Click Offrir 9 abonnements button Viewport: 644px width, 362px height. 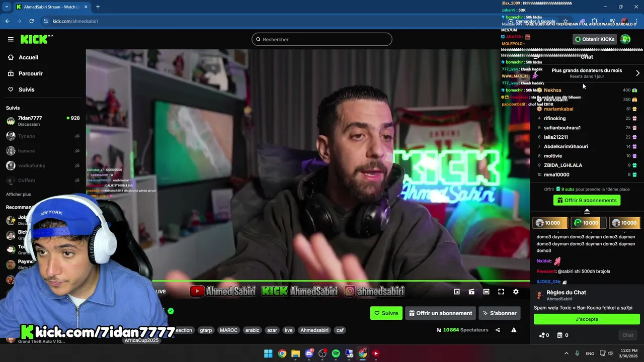coord(587,200)
